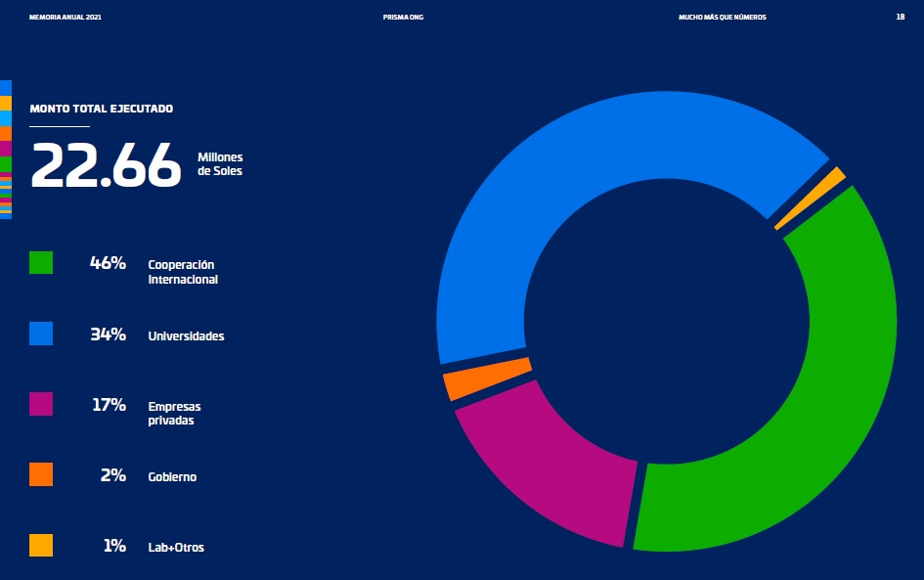Click the large 22.66 total amount
The height and width of the screenshot is (580, 924).
click(x=107, y=164)
